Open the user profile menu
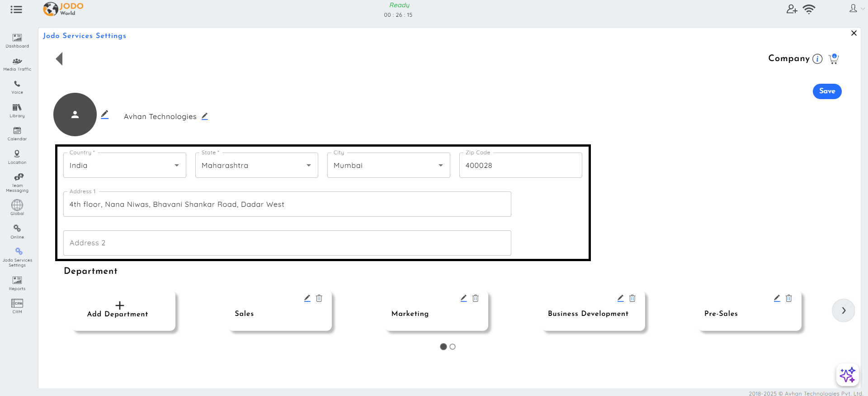The width and height of the screenshot is (868, 396). (856, 9)
